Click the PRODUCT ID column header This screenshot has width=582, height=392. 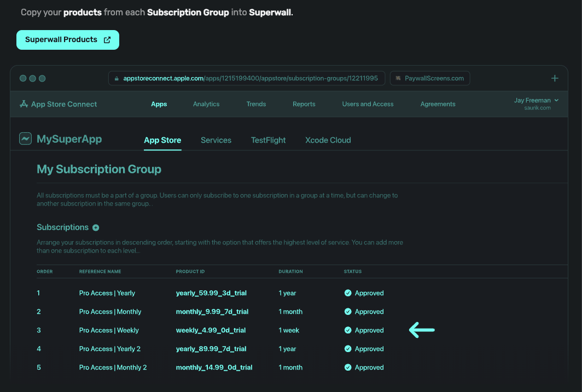point(190,272)
